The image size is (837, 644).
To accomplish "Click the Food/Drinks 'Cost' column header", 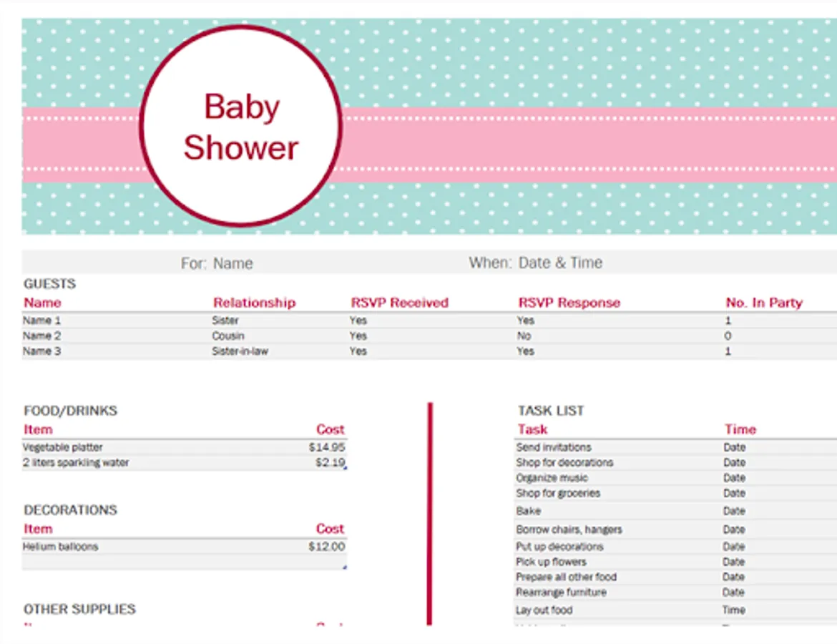I will (330, 429).
